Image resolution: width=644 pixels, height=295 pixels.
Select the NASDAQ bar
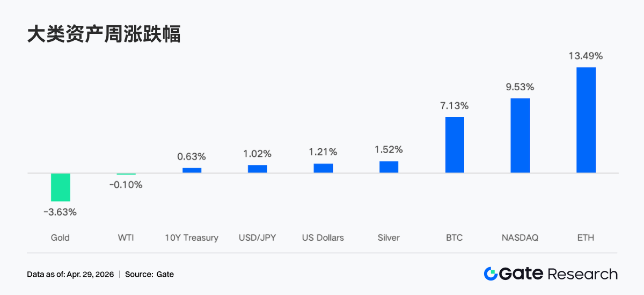[520, 135]
